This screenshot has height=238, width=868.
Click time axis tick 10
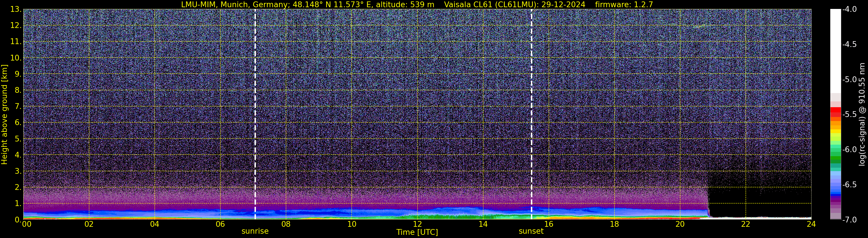click(352, 224)
